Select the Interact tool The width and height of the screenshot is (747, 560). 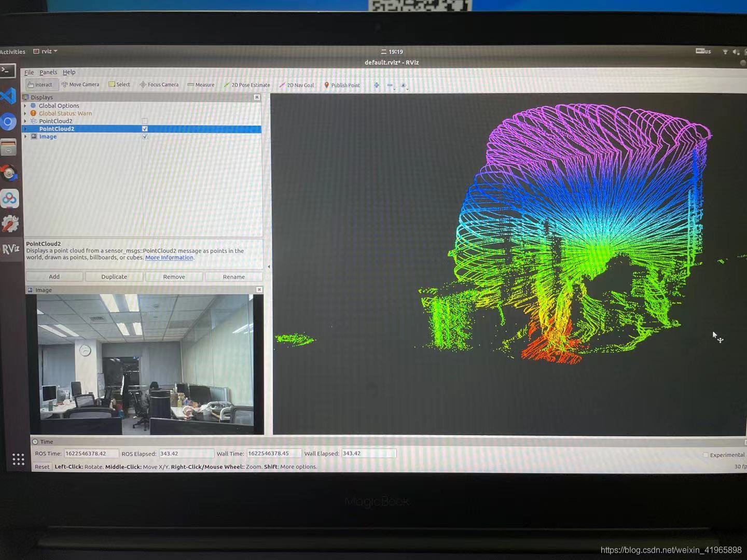pyautogui.click(x=40, y=84)
